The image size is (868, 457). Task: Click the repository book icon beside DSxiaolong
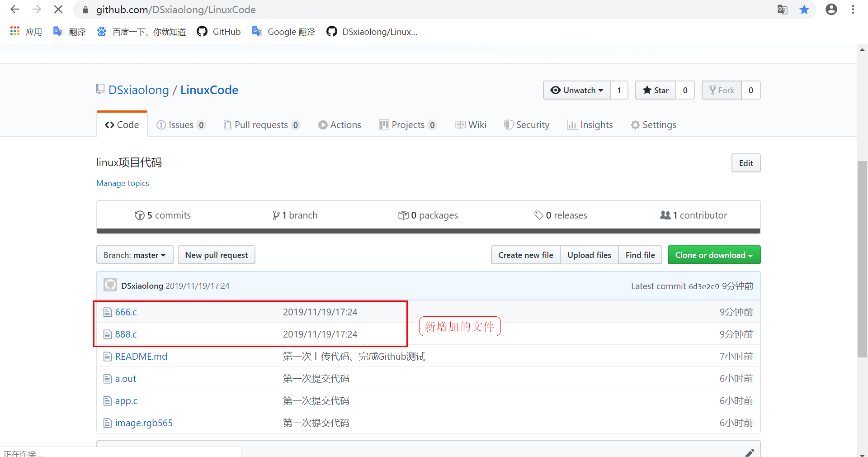pos(100,89)
